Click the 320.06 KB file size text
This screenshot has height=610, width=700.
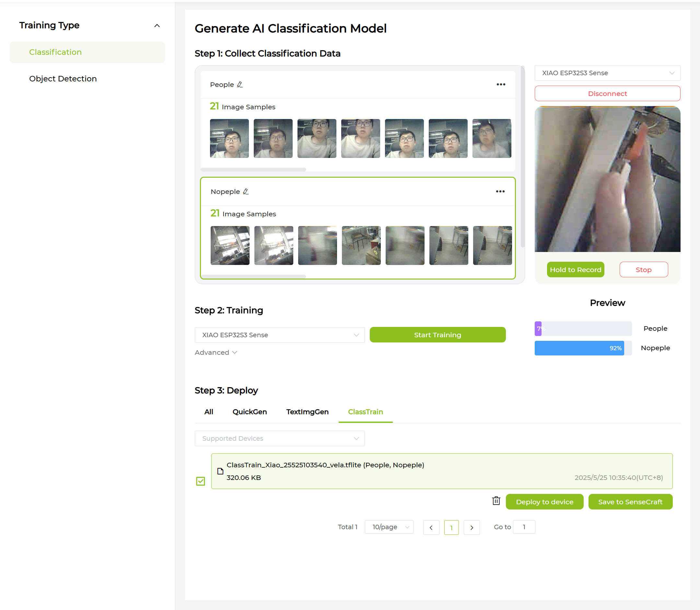click(243, 478)
